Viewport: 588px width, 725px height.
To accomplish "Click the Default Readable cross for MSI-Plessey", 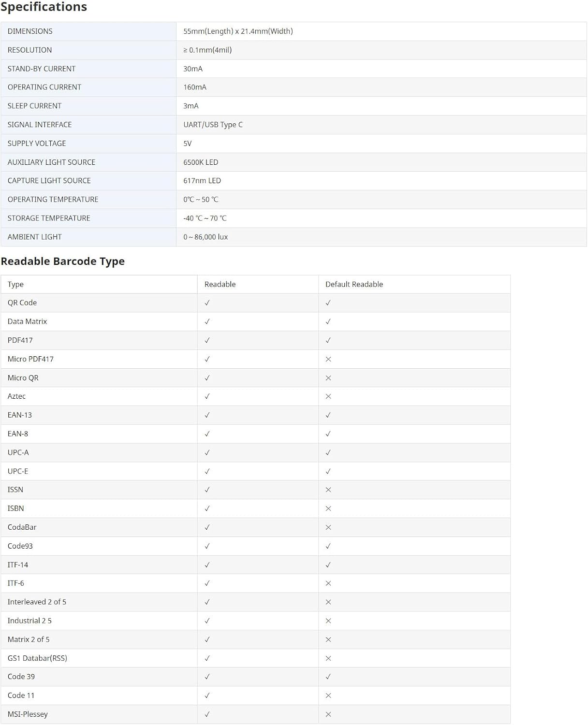I will point(328,714).
